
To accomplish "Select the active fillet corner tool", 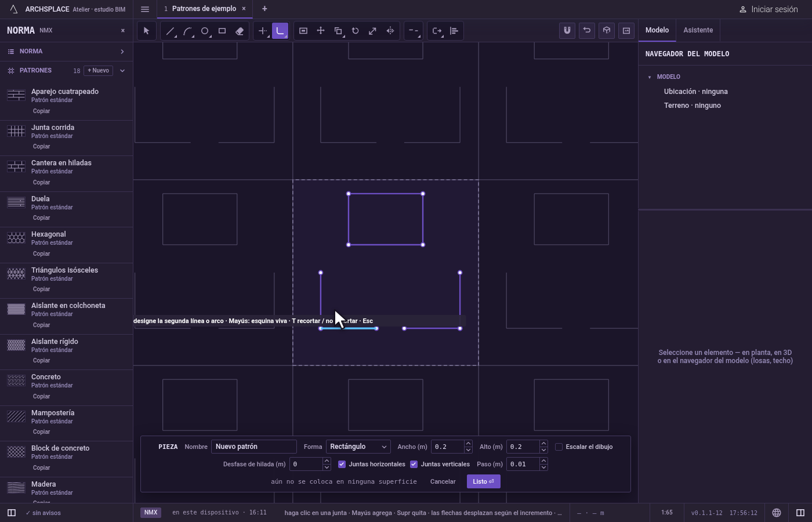I will tap(280, 31).
